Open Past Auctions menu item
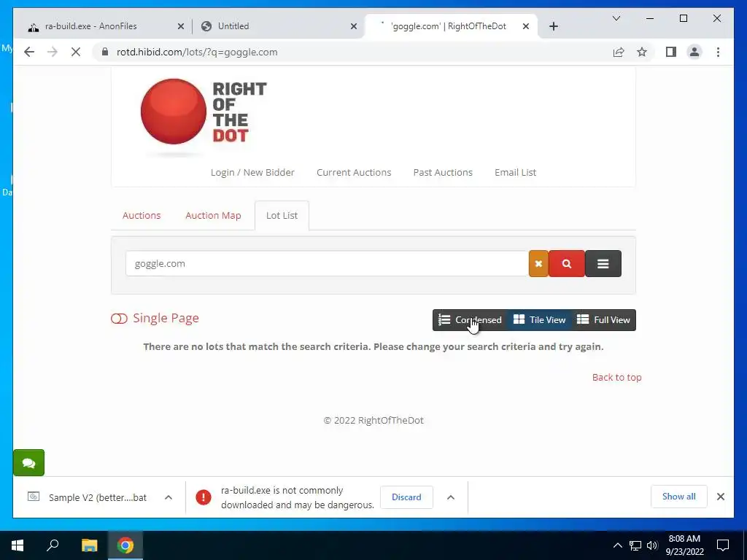Viewport: 747px width, 560px height. pyautogui.click(x=443, y=172)
